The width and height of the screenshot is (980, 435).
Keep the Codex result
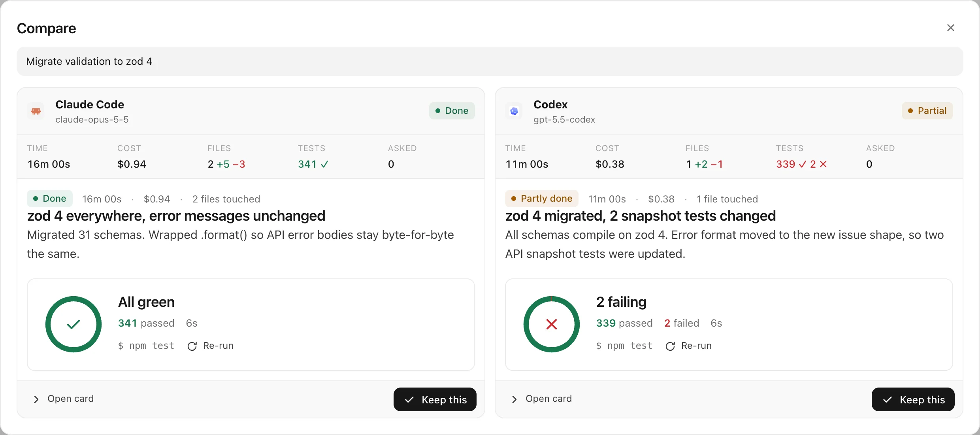pyautogui.click(x=913, y=399)
